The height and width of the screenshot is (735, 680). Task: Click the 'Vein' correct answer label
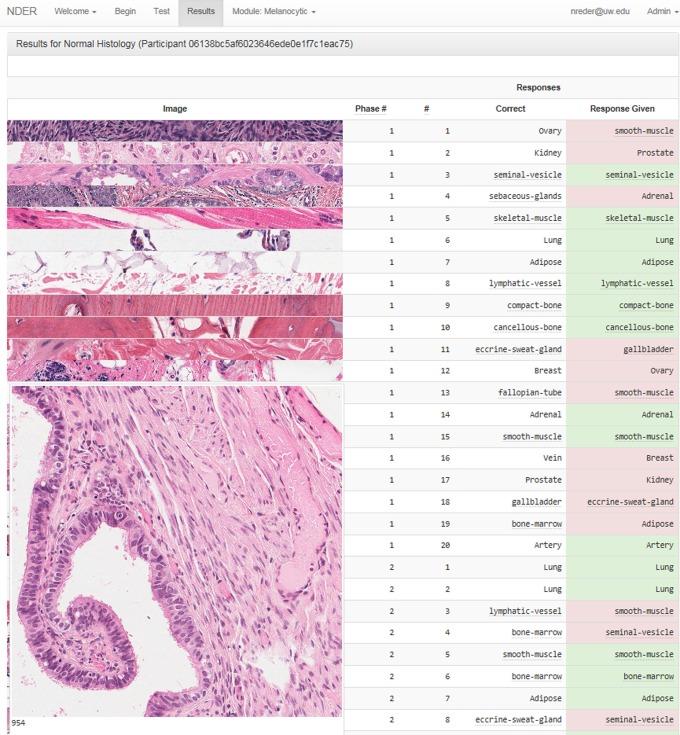550,459
